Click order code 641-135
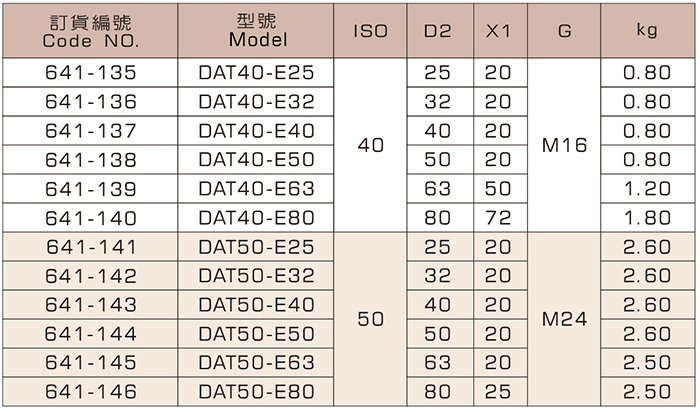This screenshot has width=700, height=412. 91,73
